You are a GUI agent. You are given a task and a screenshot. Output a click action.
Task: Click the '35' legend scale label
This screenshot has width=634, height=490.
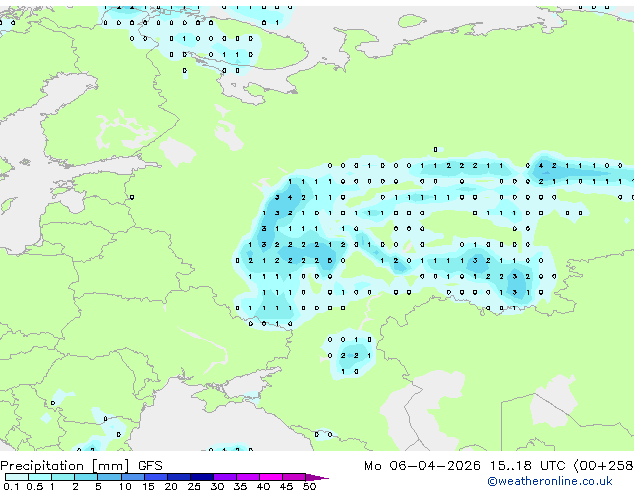[240, 486]
